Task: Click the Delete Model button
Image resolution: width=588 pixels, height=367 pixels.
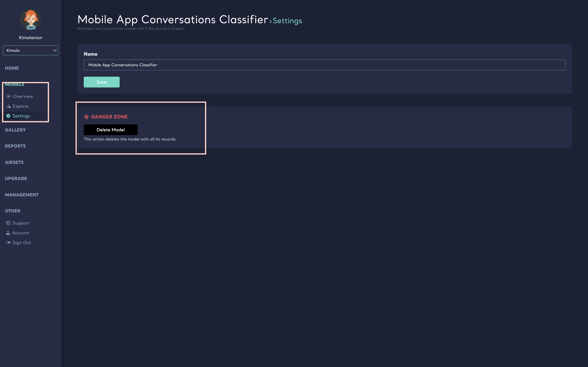Action: [110, 130]
